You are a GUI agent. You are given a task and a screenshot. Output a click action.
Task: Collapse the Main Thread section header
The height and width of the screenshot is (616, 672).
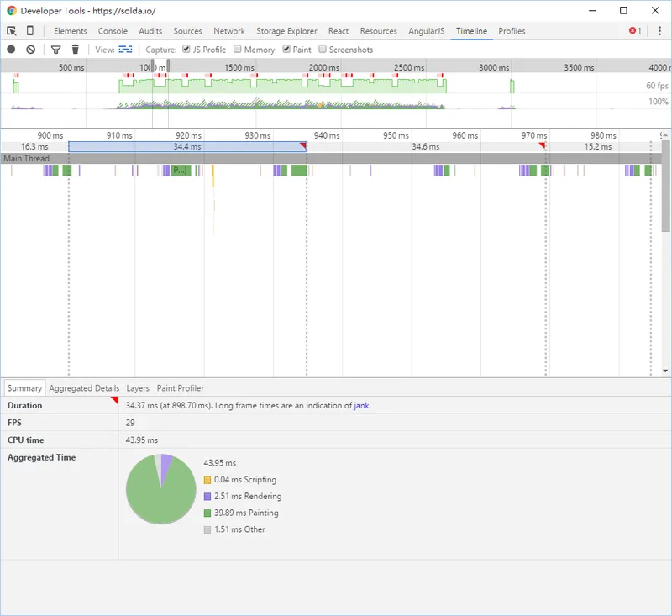click(27, 158)
